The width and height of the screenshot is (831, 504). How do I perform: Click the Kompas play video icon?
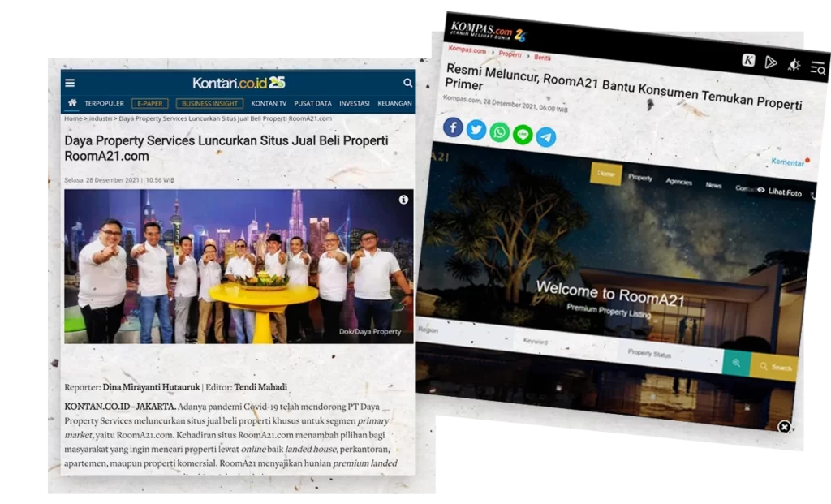[x=771, y=63]
